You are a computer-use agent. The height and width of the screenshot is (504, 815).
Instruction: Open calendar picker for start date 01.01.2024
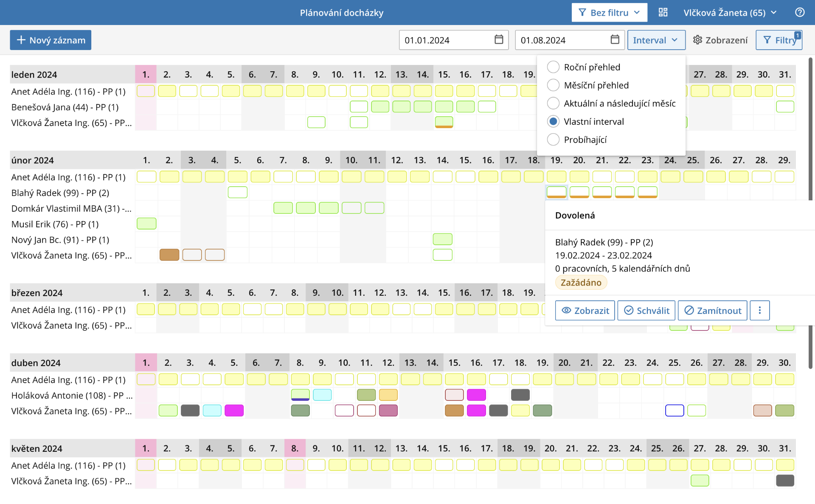point(499,39)
